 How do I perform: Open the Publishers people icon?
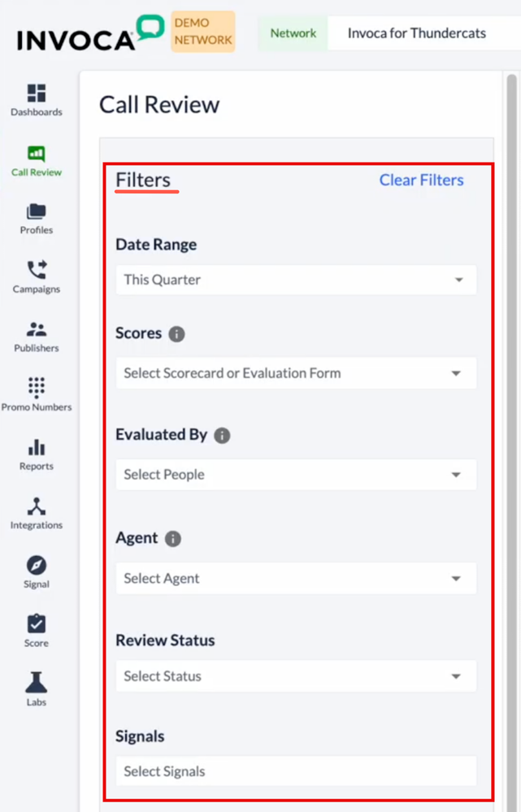point(37,329)
